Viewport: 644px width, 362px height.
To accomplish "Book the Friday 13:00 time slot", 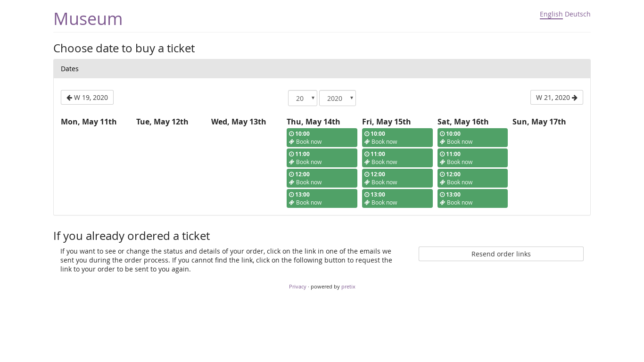I will [x=397, y=198].
